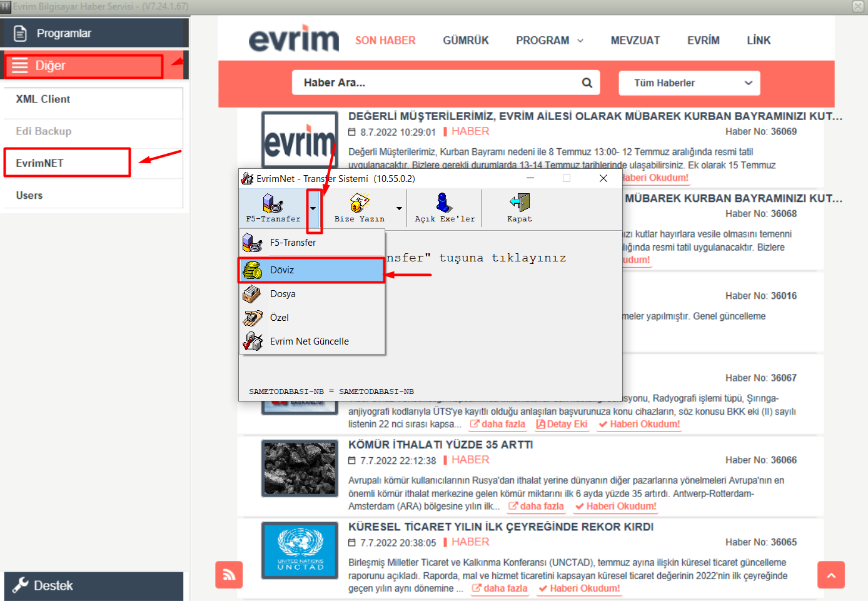
Task: Click 'daha fazla' in UNCTAD news item
Action: click(500, 588)
